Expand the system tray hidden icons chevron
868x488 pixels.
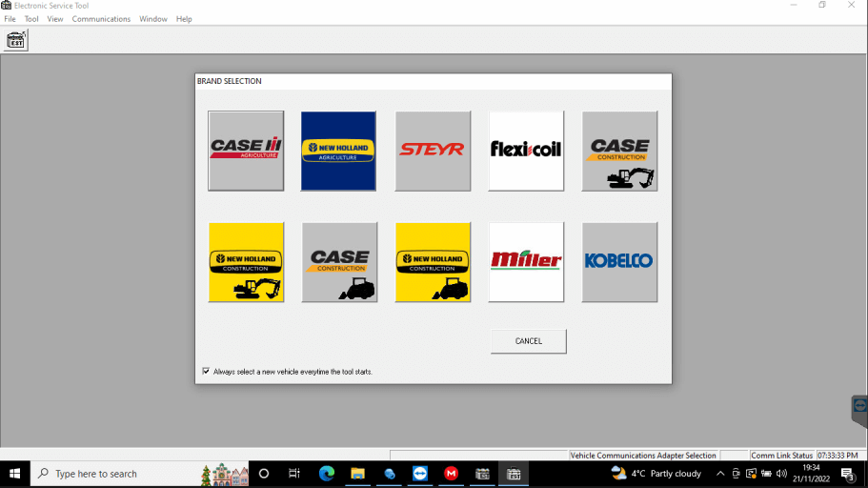(720, 474)
